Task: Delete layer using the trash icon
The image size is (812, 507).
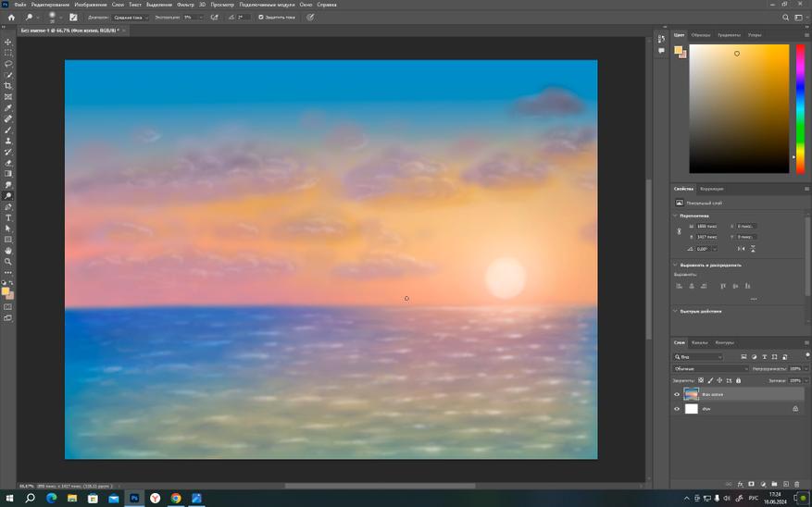Action: [796, 484]
